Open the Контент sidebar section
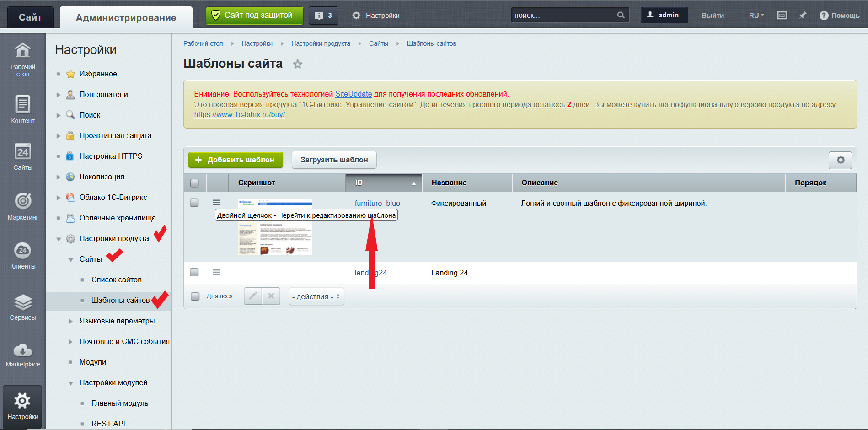This screenshot has width=868, height=430. pos(22,109)
